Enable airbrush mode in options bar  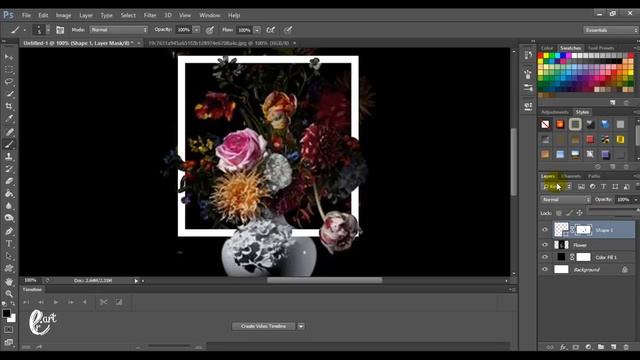tap(270, 30)
